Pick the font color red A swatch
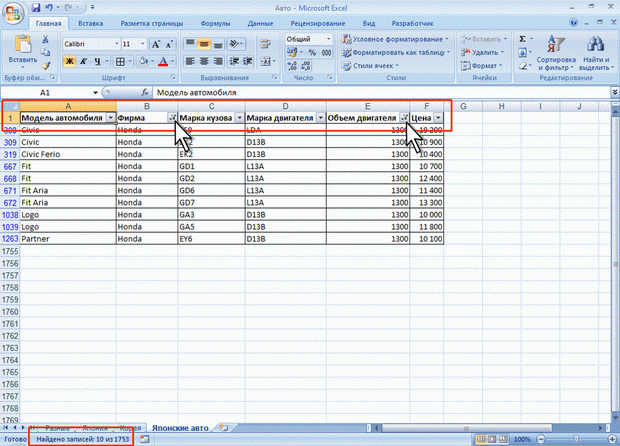This screenshot has width=620, height=446. tap(163, 61)
